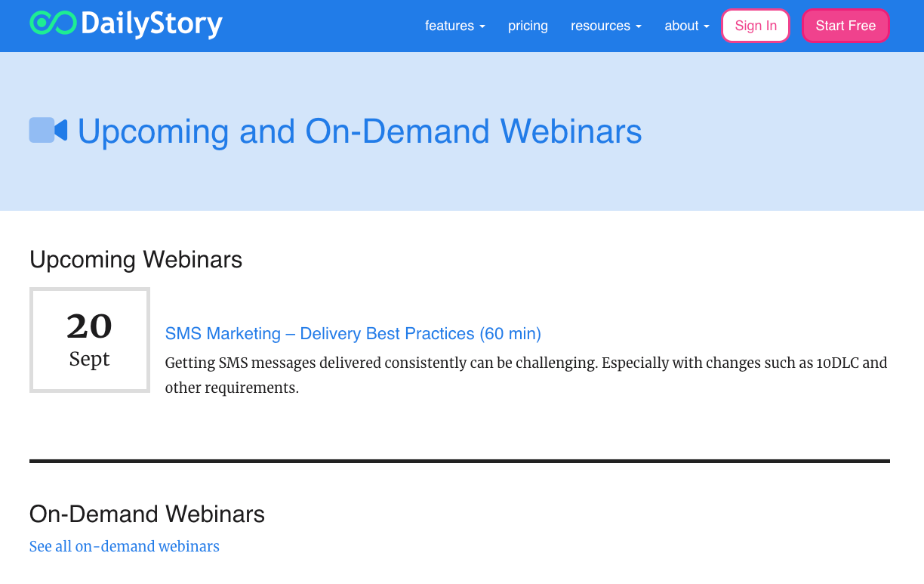
Task: Click the 20 Sept date box
Action: (90, 340)
